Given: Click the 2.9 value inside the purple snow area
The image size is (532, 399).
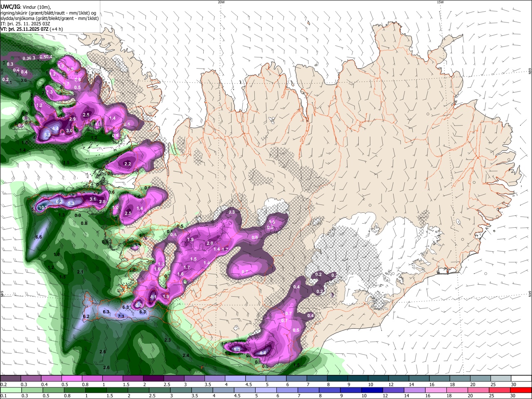Looking at the screenshot, I should point(72,119).
